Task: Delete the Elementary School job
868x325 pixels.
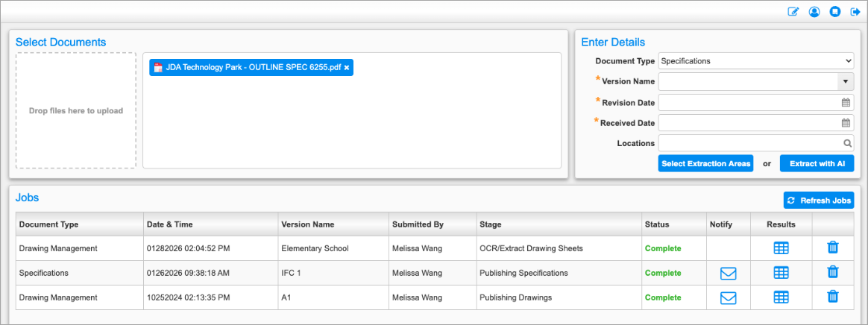Action: (x=832, y=247)
